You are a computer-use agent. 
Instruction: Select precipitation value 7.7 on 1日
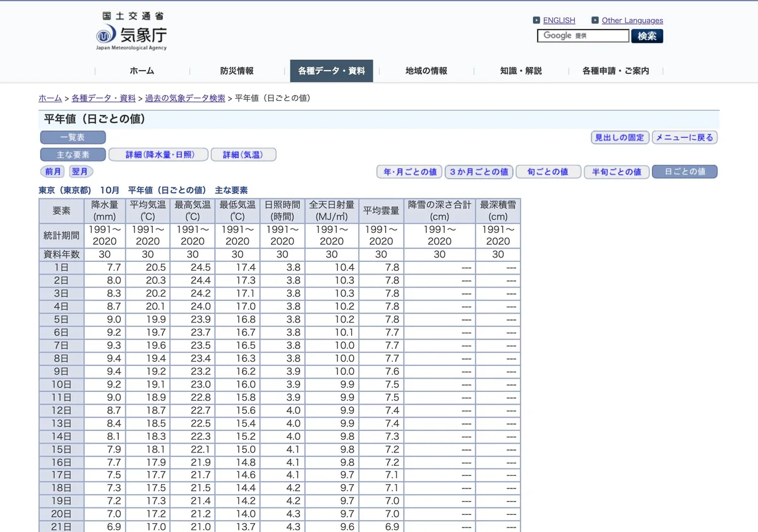(x=105, y=268)
